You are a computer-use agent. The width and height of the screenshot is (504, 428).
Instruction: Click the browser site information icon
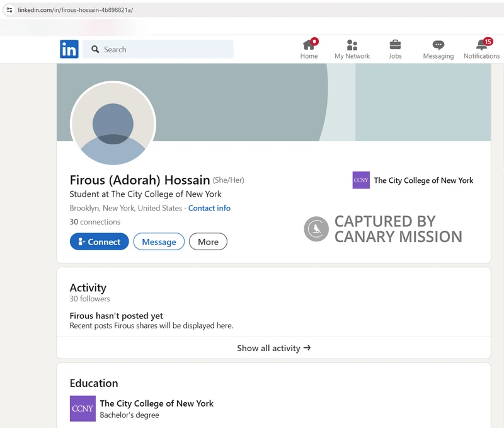point(9,10)
